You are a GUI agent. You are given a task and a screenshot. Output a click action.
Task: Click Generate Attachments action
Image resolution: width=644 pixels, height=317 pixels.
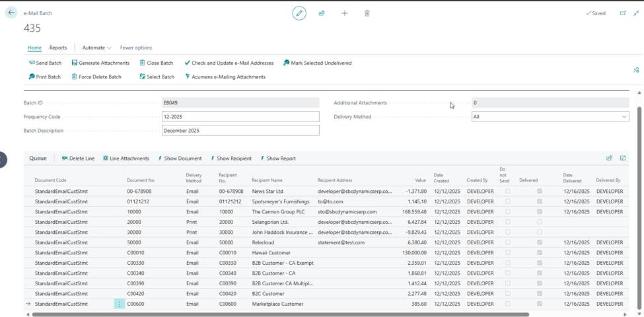coord(100,63)
